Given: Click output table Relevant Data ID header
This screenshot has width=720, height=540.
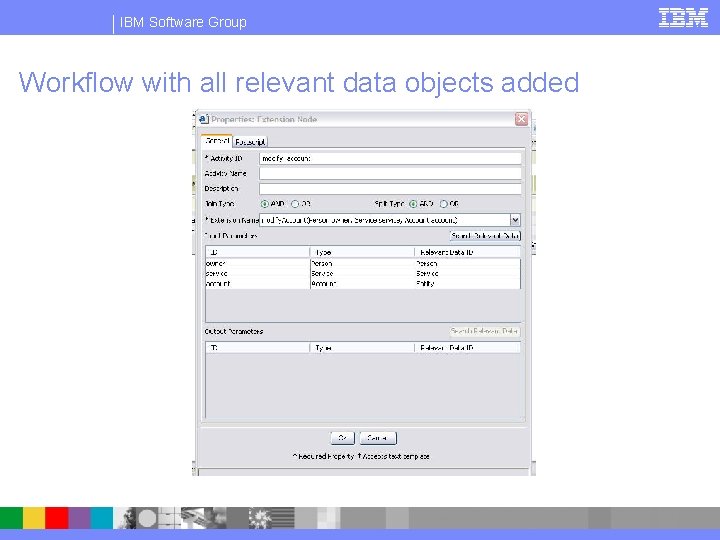Looking at the screenshot, I should pyautogui.click(x=467, y=348).
